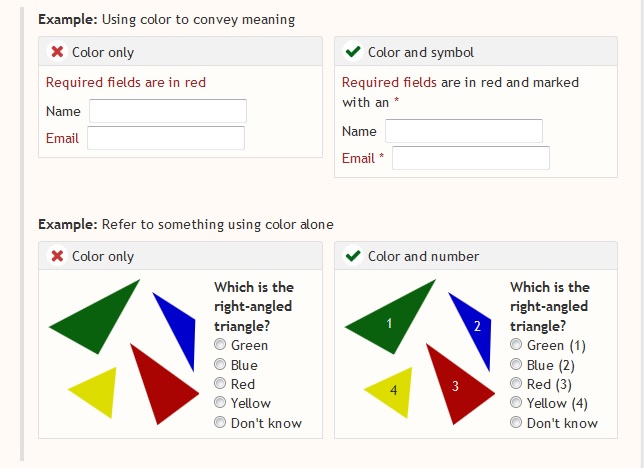Select the Green radio button without number
644x468 pixels.
(x=220, y=346)
